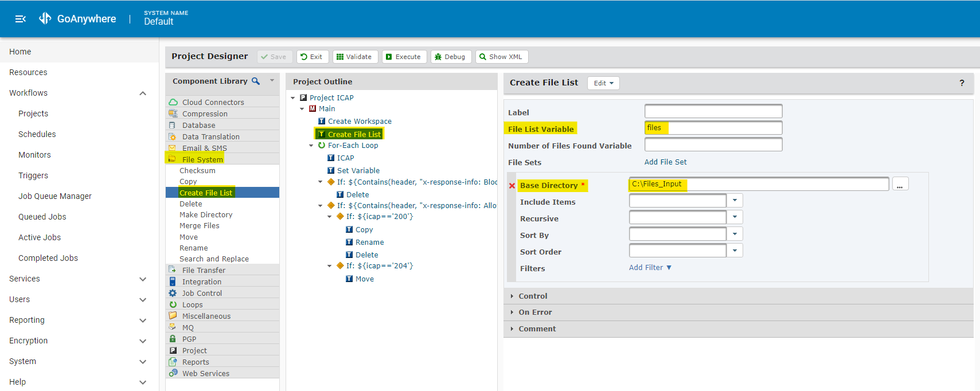
Task: Expand the Encryption sidebar section
Action: pyautogui.click(x=143, y=341)
